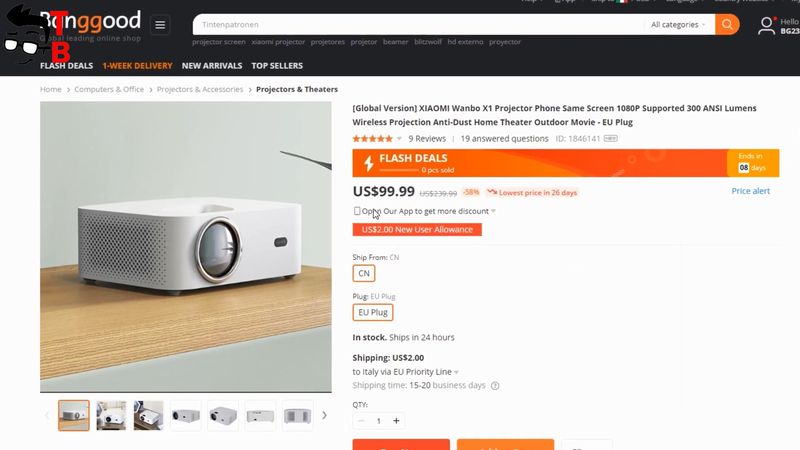Expand Open Our App discount details
The image size is (800, 450).
click(493, 211)
